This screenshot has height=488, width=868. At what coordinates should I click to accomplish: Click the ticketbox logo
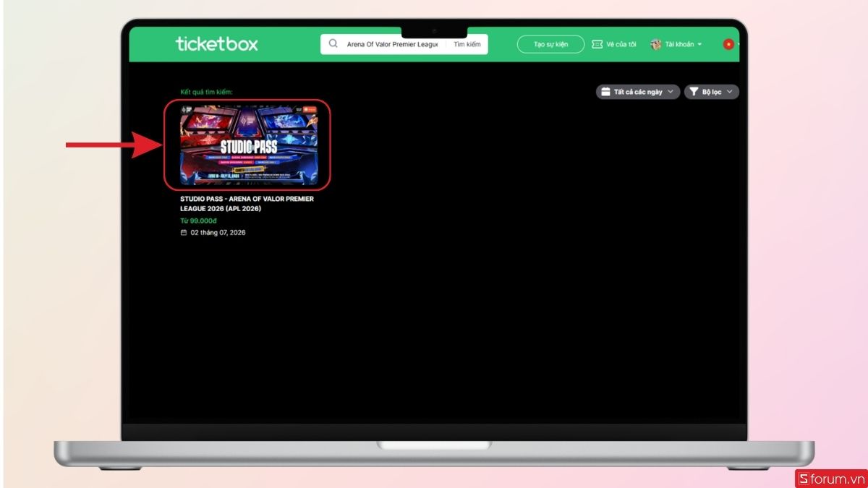[216, 44]
